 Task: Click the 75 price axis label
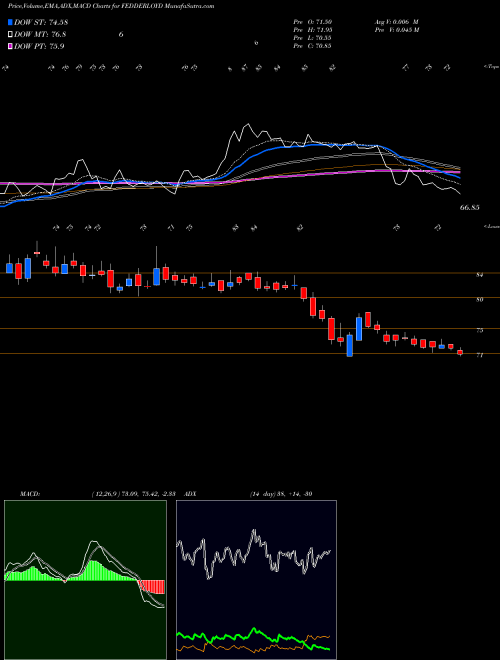pyautogui.click(x=479, y=330)
